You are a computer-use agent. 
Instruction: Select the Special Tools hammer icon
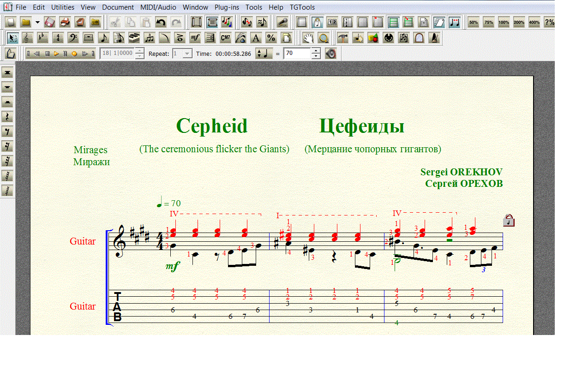(x=343, y=38)
